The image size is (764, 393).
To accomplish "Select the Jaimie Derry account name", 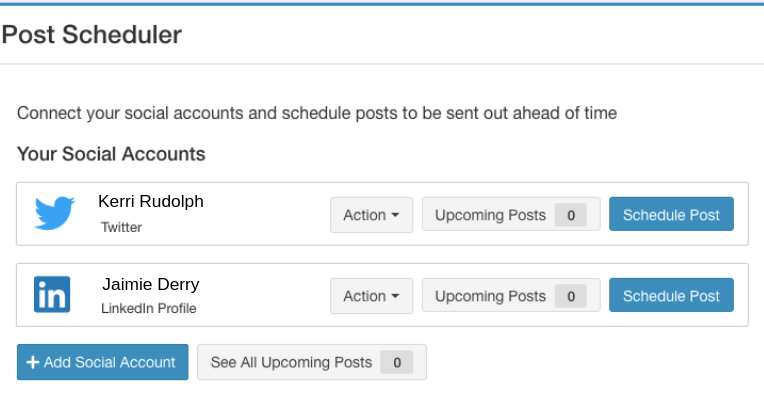I will coord(151,284).
